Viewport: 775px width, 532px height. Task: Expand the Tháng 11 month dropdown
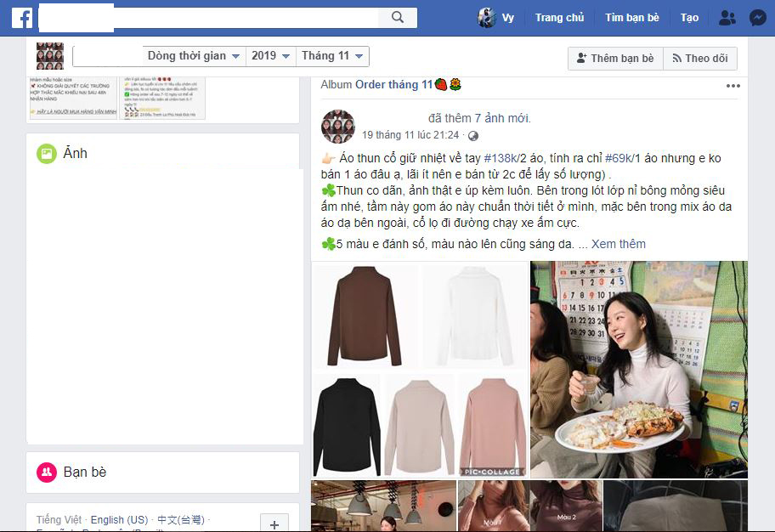point(332,56)
